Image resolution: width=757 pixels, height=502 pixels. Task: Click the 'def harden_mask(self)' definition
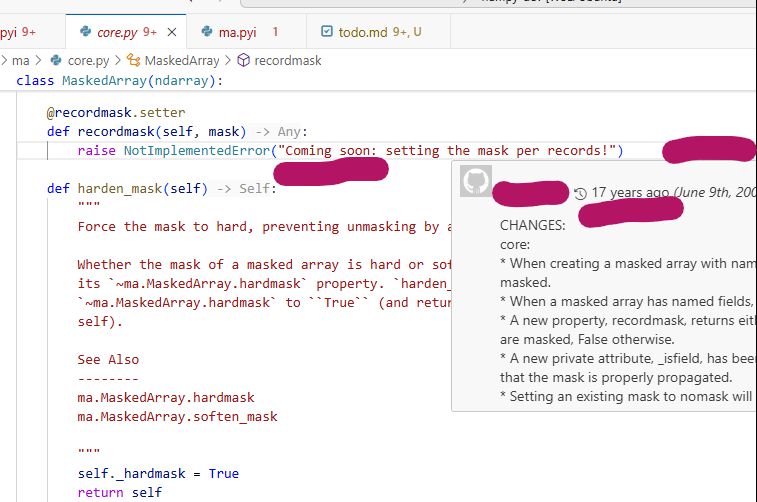click(127, 188)
